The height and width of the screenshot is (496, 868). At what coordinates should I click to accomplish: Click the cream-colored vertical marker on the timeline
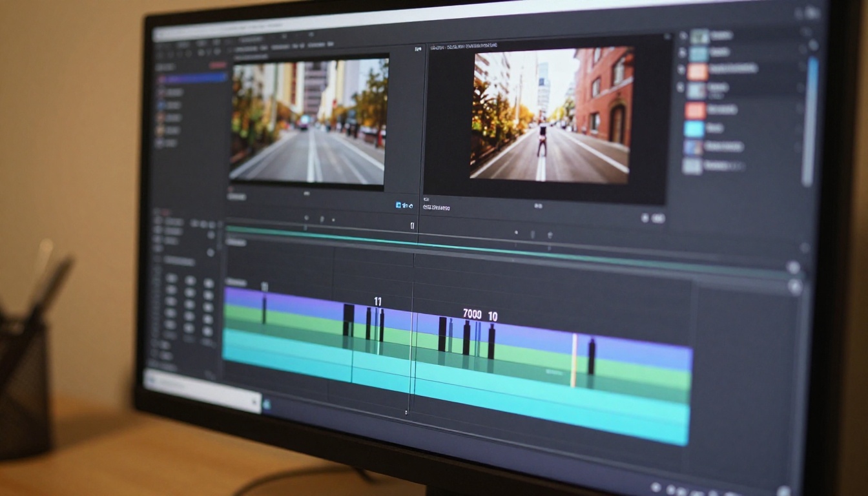(573, 360)
